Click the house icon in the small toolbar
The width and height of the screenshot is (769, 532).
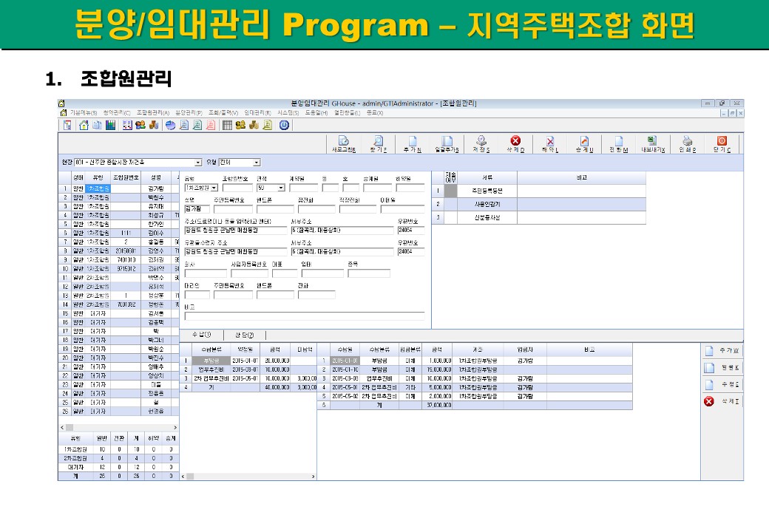(84, 126)
